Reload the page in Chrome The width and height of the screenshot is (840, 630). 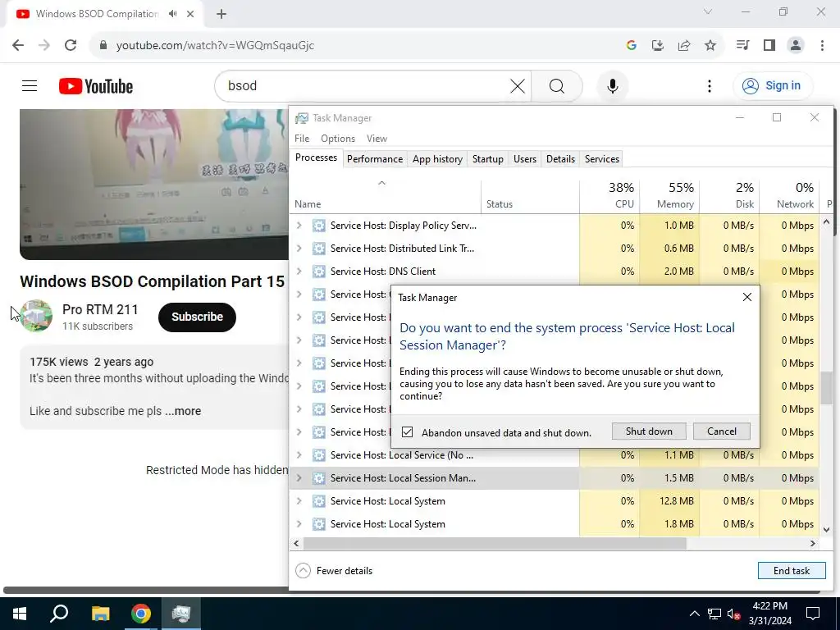(x=71, y=45)
